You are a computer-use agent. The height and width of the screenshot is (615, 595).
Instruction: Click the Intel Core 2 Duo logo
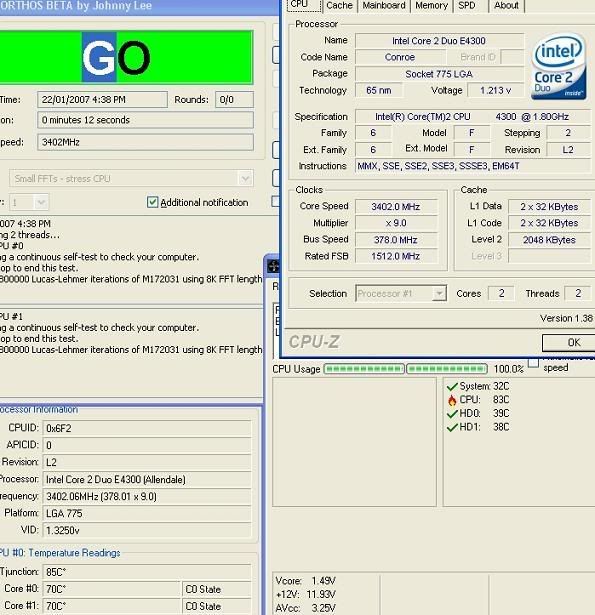click(559, 67)
